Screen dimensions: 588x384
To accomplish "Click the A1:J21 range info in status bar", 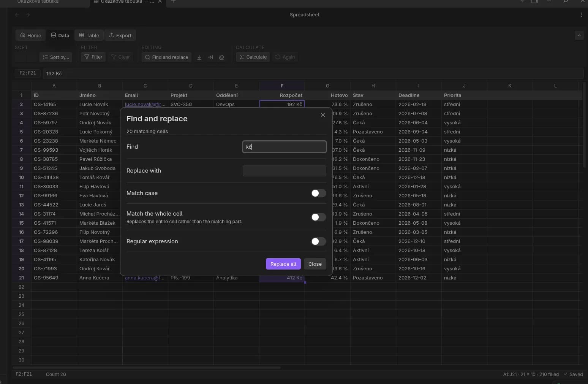I will coord(531,374).
